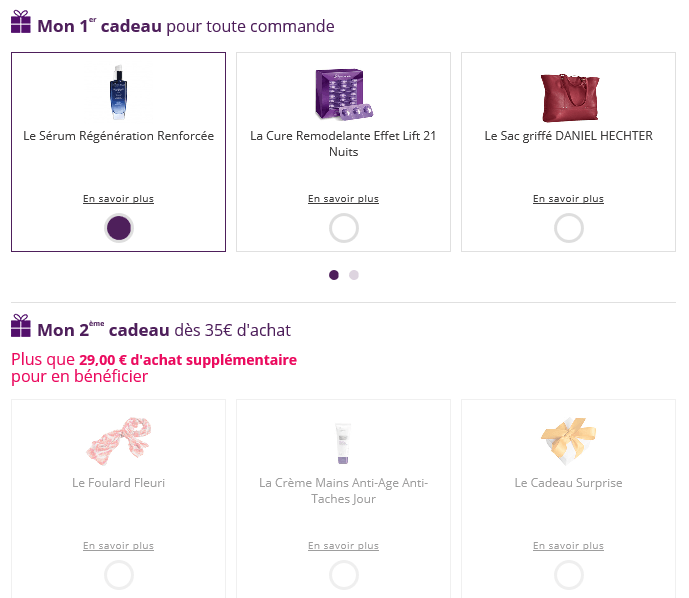The width and height of the screenshot is (689, 598).
Task: Click the Sérum Régénération Renforcée product image
Action: click(119, 92)
